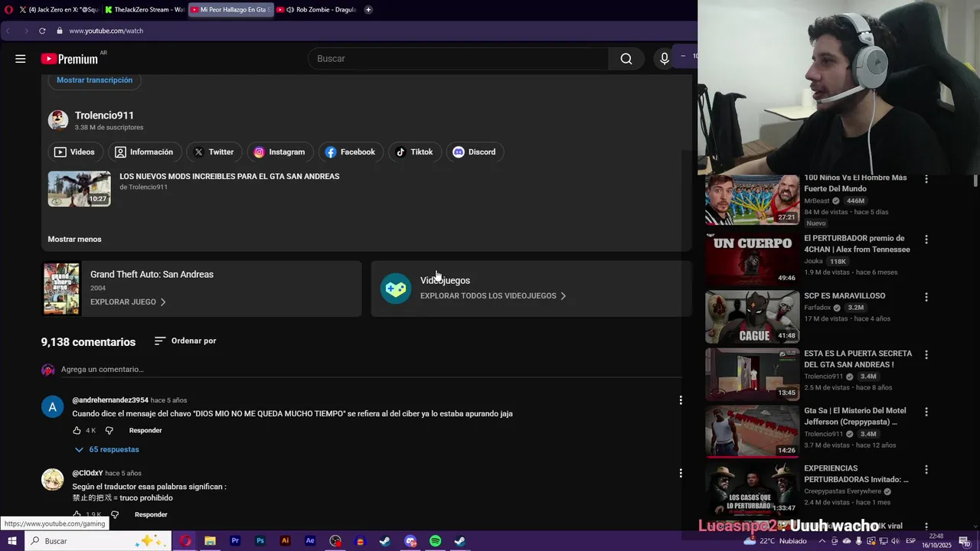Image resolution: width=980 pixels, height=551 pixels.
Task: Launch Photoshop from taskbar
Action: point(260,541)
